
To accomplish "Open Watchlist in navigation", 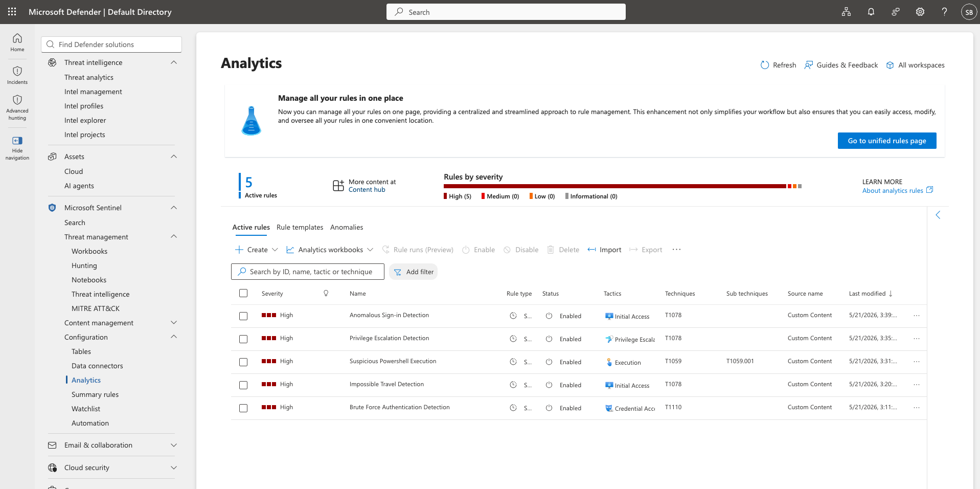I will [x=86, y=409].
